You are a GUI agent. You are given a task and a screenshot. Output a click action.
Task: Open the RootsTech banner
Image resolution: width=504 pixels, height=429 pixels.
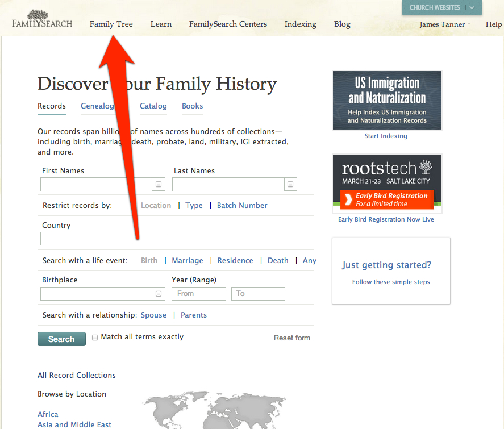[387, 183]
